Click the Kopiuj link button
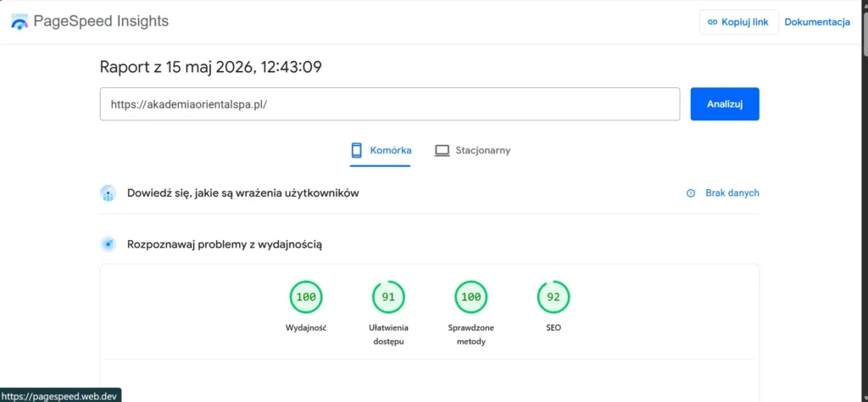868x402 pixels. tap(738, 22)
